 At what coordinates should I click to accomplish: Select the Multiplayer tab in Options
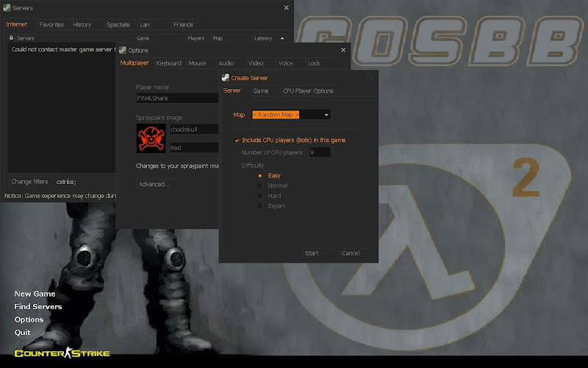(x=135, y=63)
